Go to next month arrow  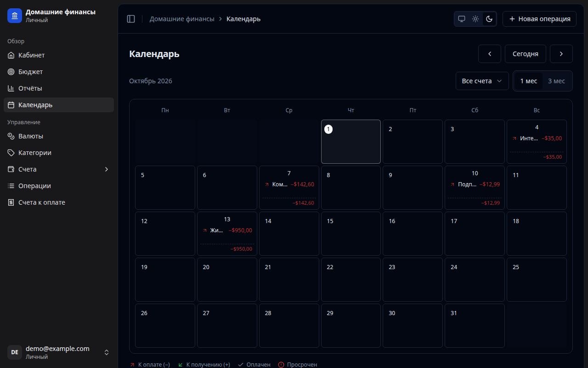click(561, 54)
